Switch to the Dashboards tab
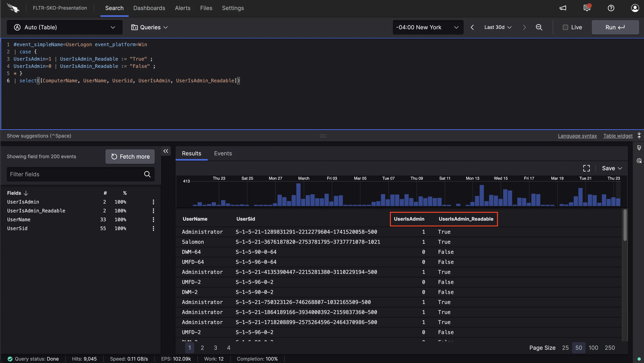The image size is (644, 363). [x=149, y=8]
